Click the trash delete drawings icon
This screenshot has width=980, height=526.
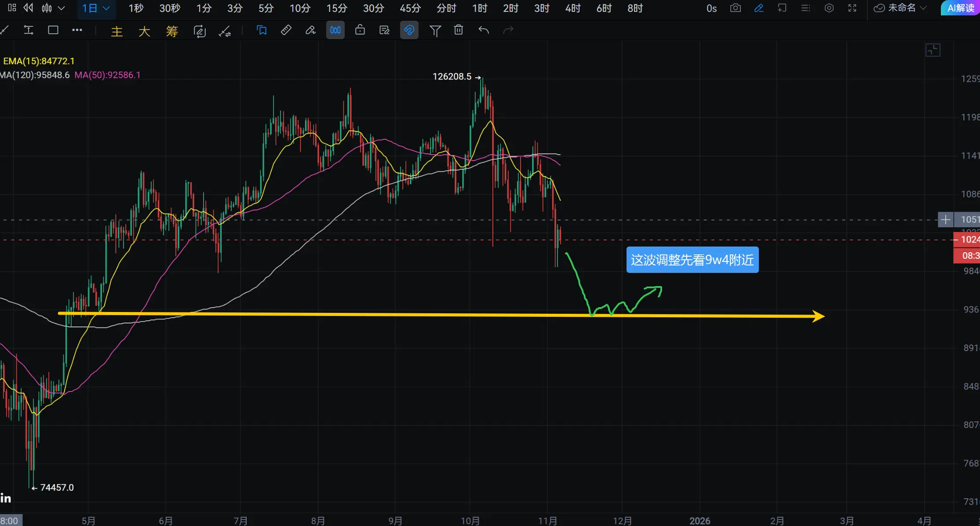coord(459,30)
